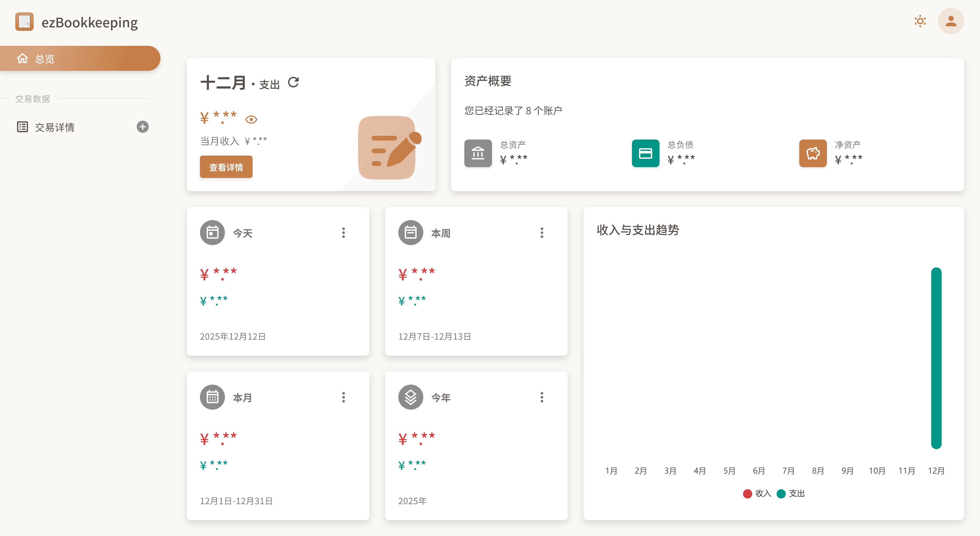Click the credit card icon for 总负债

(x=645, y=153)
